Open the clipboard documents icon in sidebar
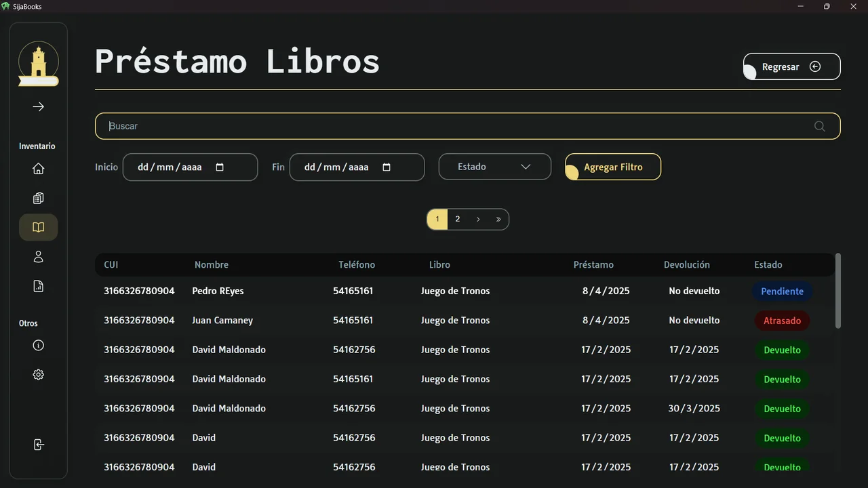 coord(39,198)
